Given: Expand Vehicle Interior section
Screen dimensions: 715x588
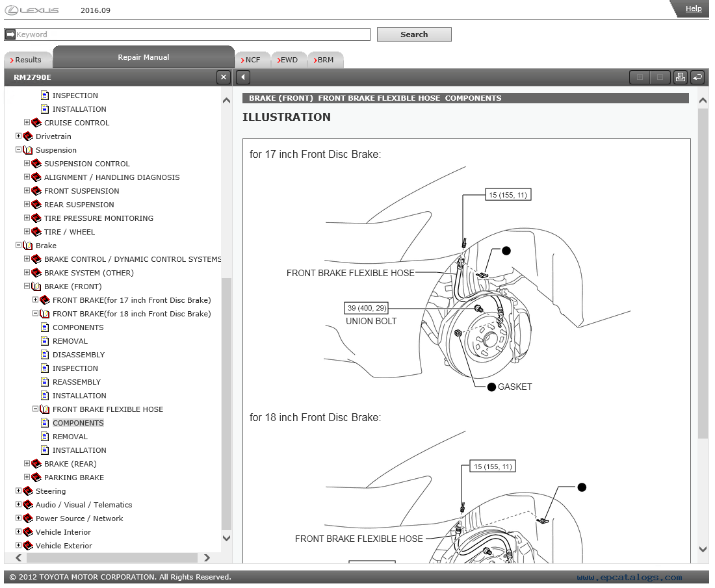Looking at the screenshot, I should tap(18, 531).
